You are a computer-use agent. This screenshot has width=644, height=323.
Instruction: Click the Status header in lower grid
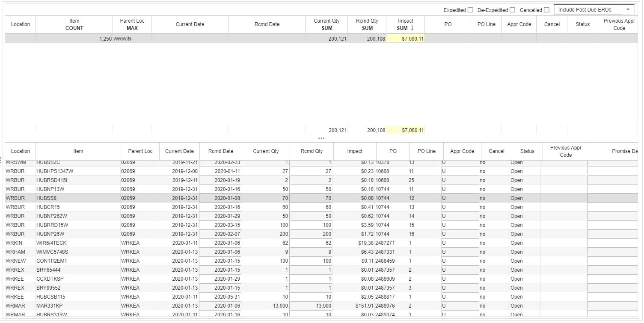click(527, 151)
